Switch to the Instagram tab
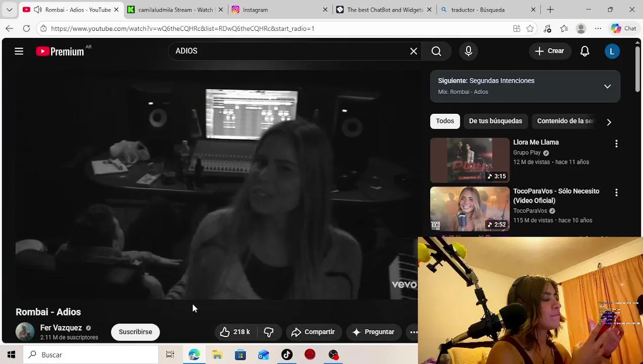The height and width of the screenshot is (364, 643). (x=280, y=10)
